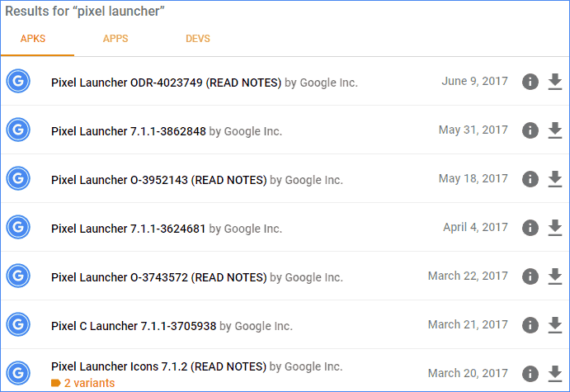
Task: Open Pixel Launcher ODR-4023749 (READ NOTES) link
Action: [x=166, y=83]
